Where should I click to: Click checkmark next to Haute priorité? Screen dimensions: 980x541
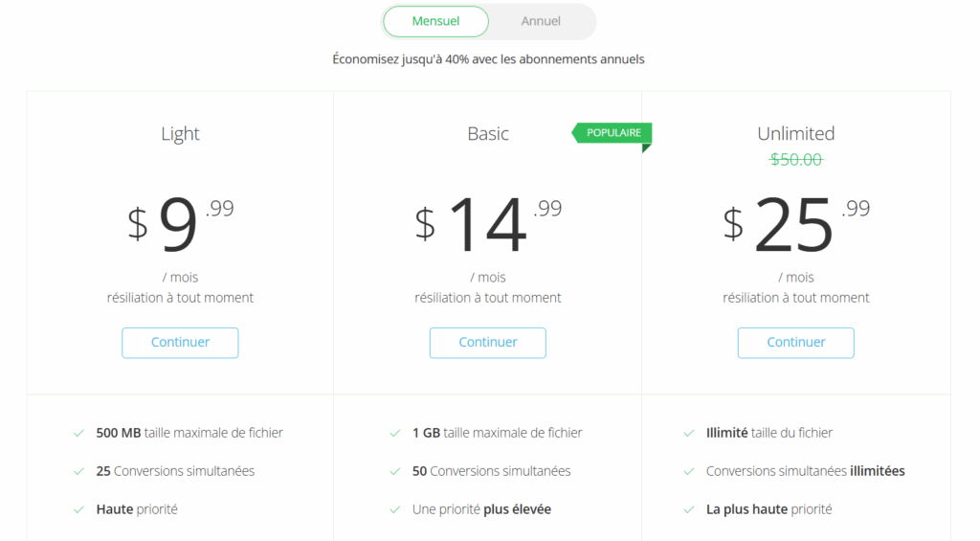click(79, 509)
